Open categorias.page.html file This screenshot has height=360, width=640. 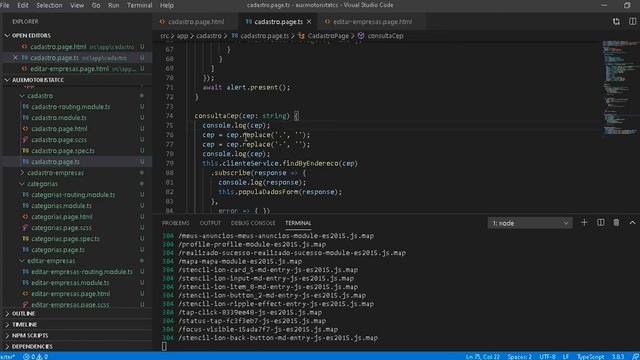[62, 217]
